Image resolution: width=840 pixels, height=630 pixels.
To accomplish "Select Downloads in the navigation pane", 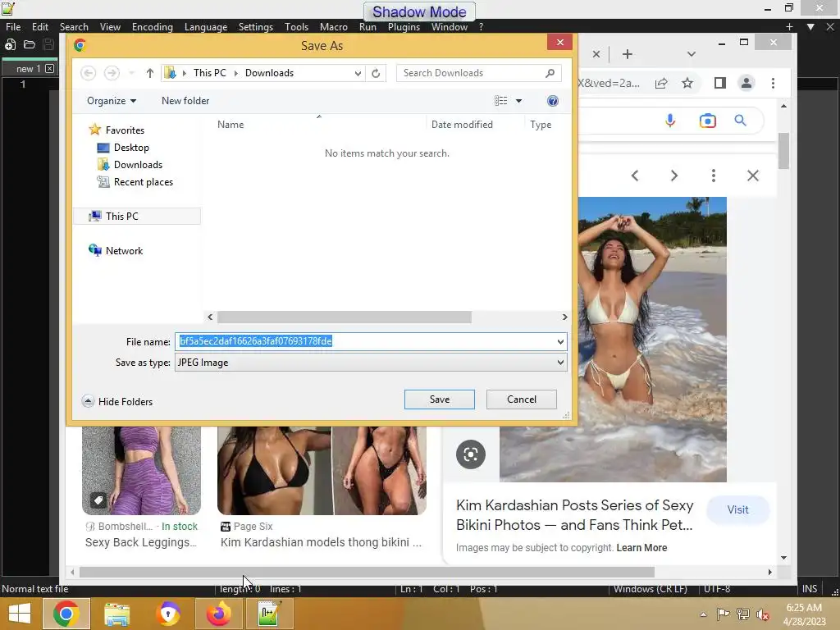I will 138,164.
